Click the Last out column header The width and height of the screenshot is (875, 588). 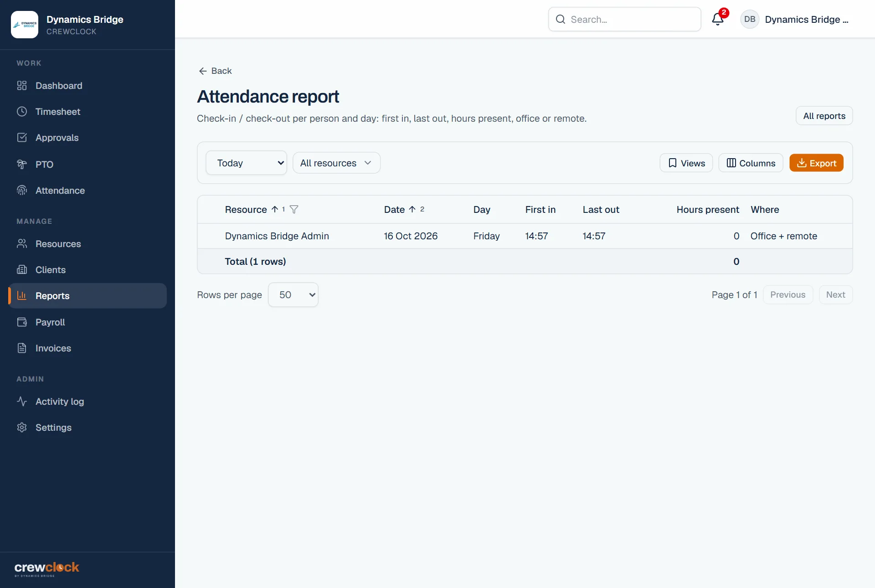(x=601, y=210)
